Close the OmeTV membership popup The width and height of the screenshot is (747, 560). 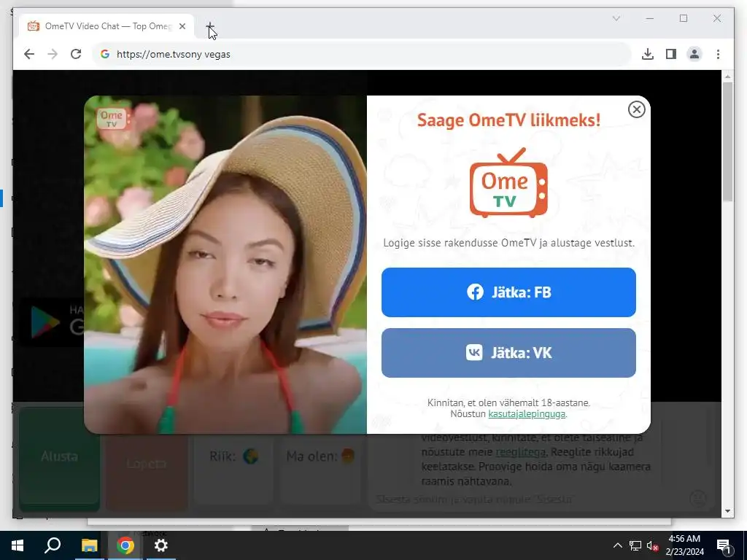click(636, 109)
